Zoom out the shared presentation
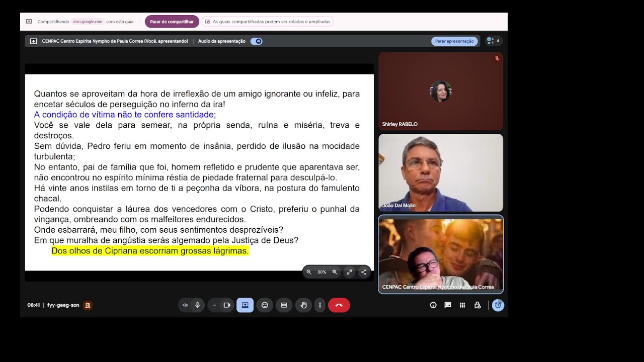644x362 pixels. pyautogui.click(x=309, y=272)
